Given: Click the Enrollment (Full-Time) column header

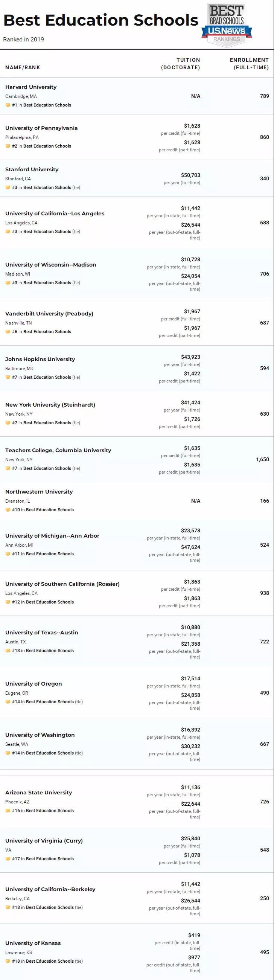Looking at the screenshot, I should pyautogui.click(x=249, y=64).
